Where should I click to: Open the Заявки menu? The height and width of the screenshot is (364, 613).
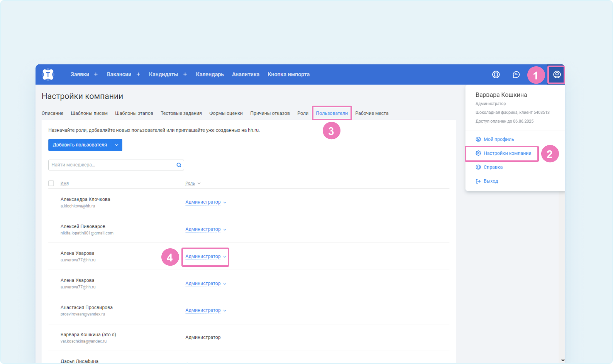click(x=80, y=74)
